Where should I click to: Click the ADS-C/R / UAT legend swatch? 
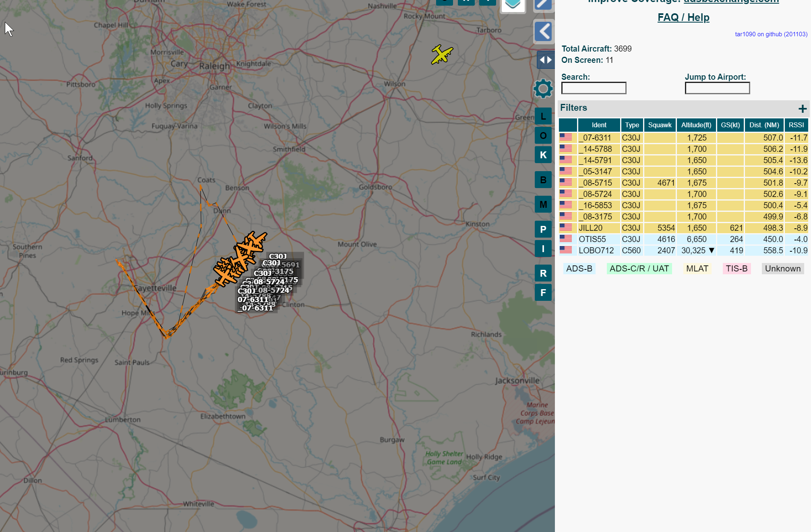click(639, 269)
